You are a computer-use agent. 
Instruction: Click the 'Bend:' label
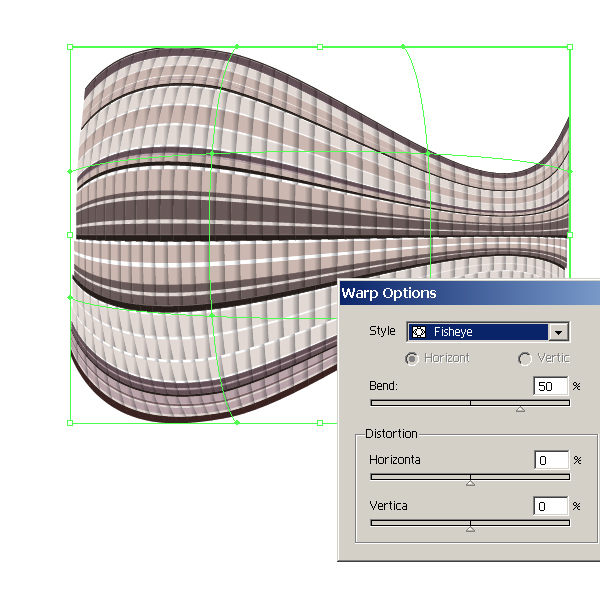[x=383, y=386]
